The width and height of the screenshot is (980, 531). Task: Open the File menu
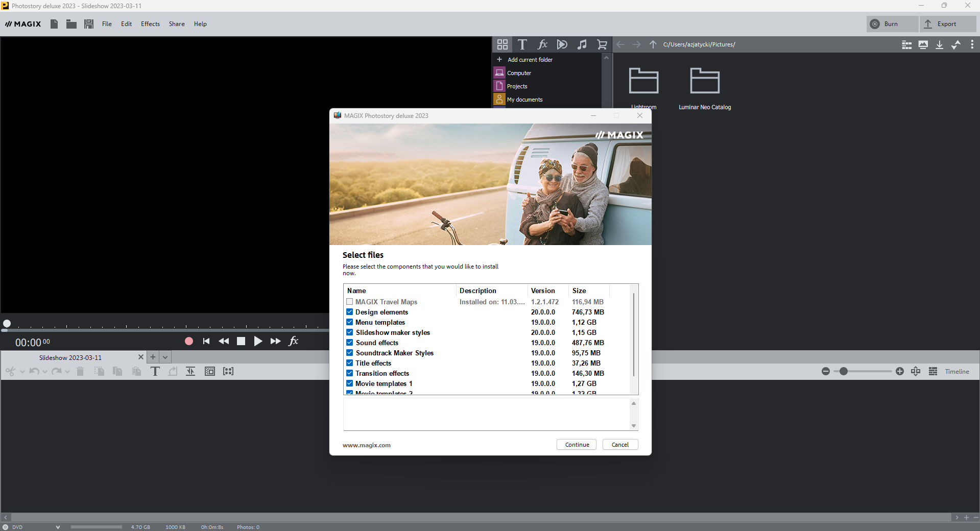[107, 24]
